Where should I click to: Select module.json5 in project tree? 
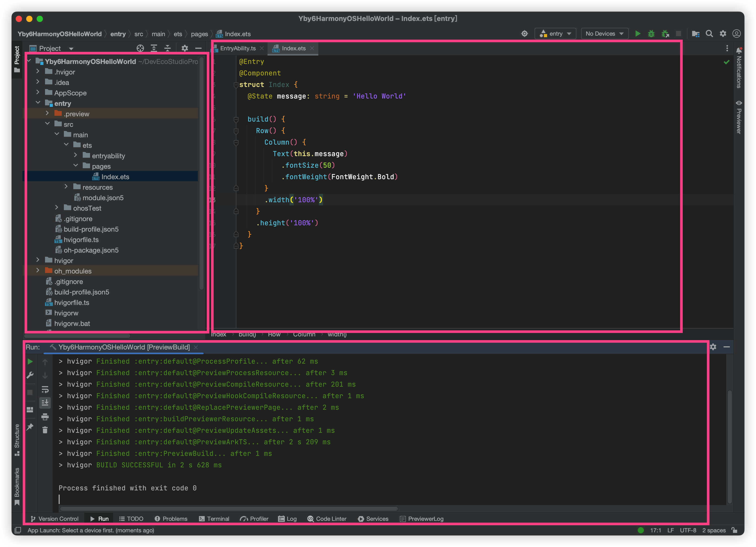(103, 198)
